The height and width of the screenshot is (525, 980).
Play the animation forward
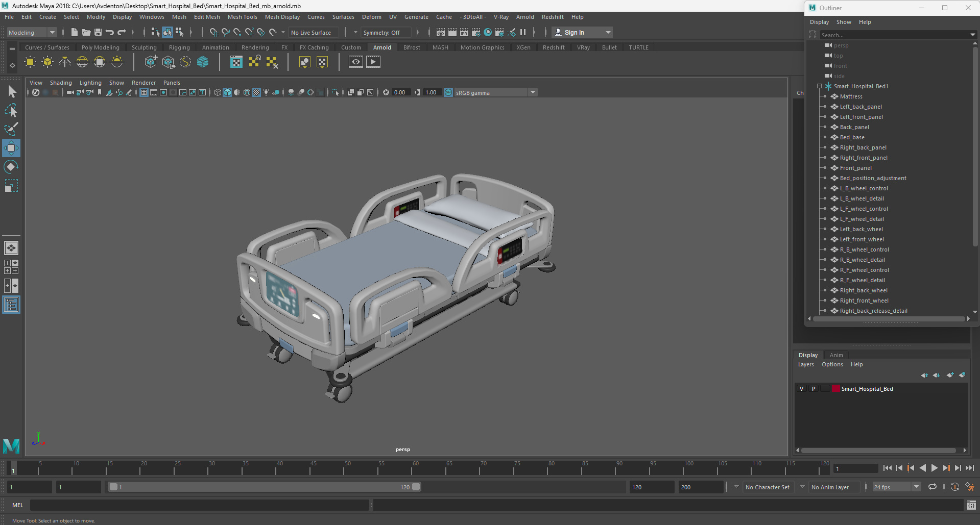tap(935, 468)
